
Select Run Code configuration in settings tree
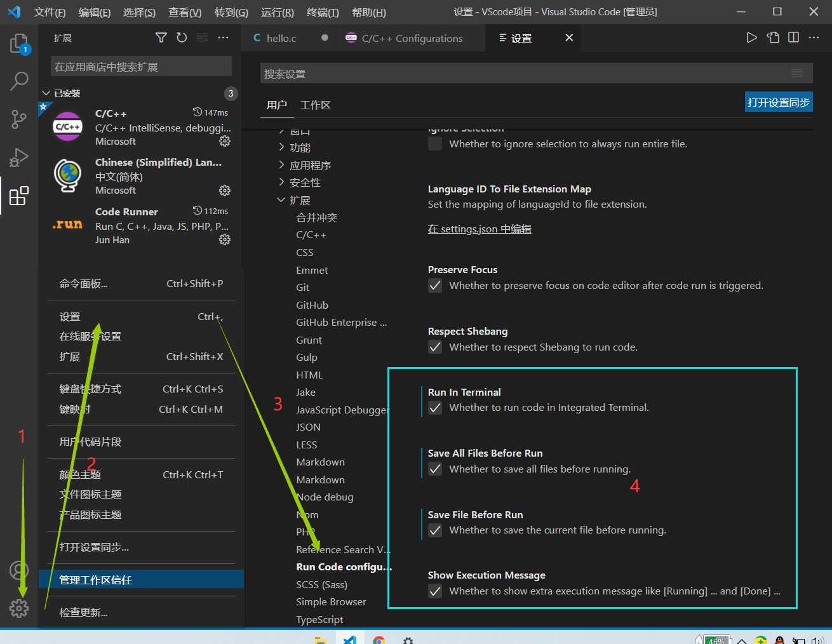(x=344, y=567)
